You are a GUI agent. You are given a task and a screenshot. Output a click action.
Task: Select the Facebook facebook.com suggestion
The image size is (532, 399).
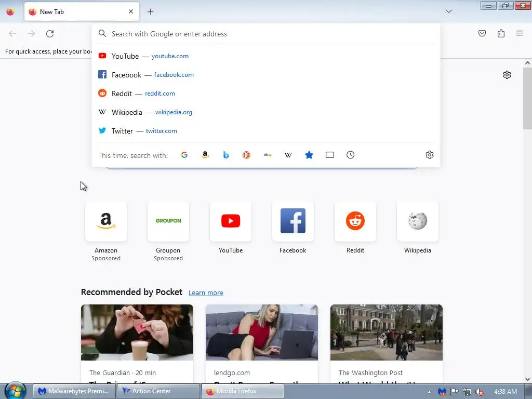[266, 75]
